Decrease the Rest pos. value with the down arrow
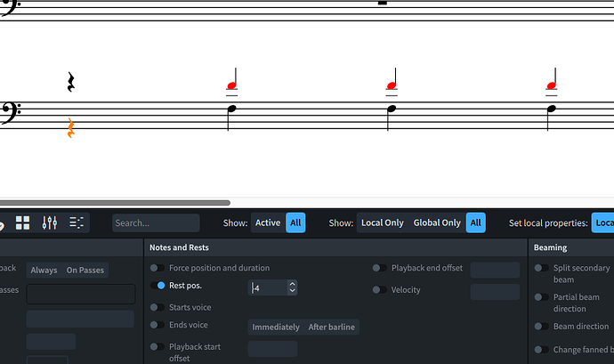Image resolution: width=614 pixels, height=364 pixels. click(292, 291)
